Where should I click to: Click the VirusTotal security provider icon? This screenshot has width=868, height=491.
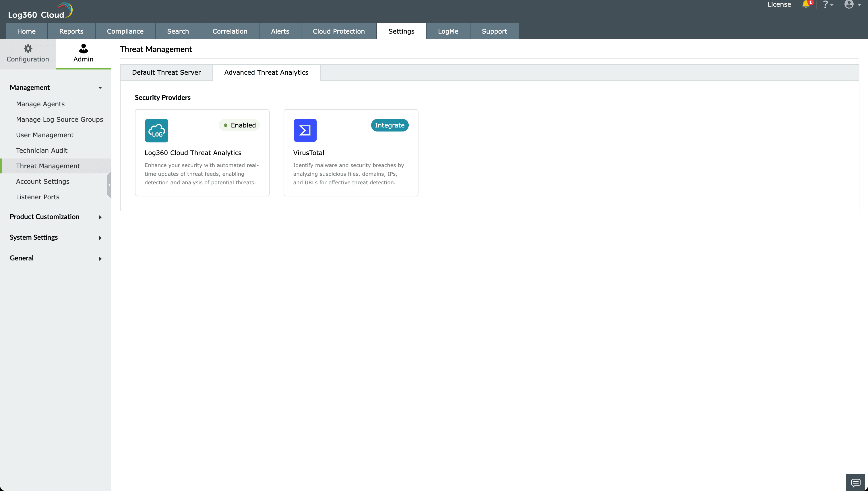click(305, 130)
